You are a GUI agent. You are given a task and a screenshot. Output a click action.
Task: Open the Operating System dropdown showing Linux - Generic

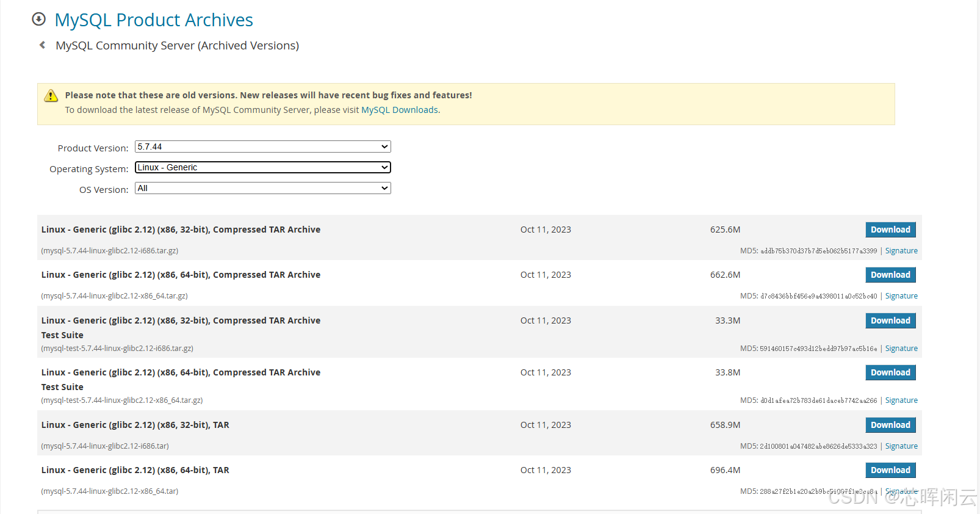pyautogui.click(x=263, y=167)
